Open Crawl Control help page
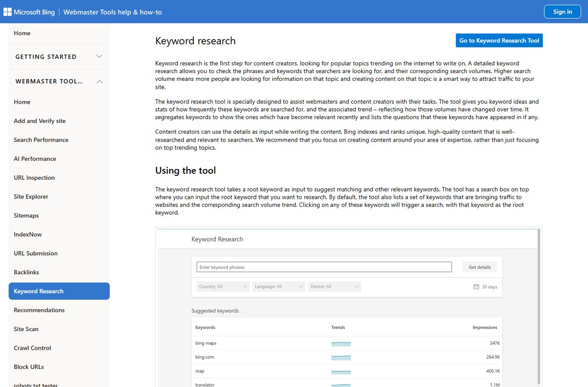The height and width of the screenshot is (387, 588). [32, 348]
